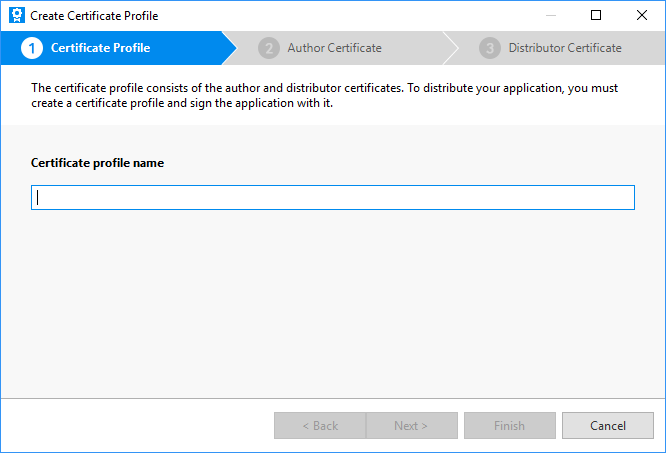Image resolution: width=666 pixels, height=453 pixels.
Task: Click the arrow separator after Certificate Profile step
Action: [x=231, y=48]
